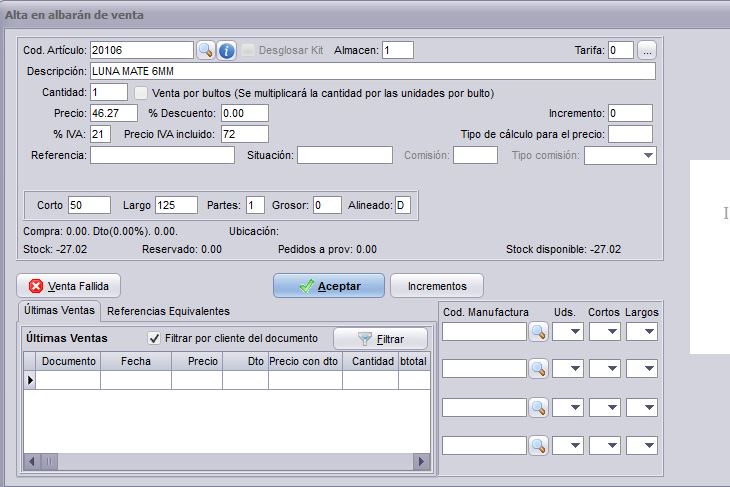Focus Cod. Artículo field with 20106

pyautogui.click(x=142, y=50)
